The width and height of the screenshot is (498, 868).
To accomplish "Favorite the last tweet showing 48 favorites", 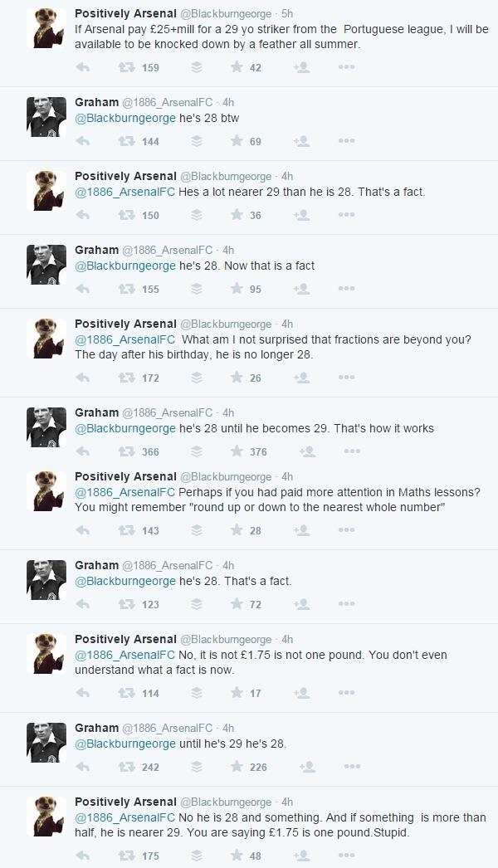I will pyautogui.click(x=237, y=856).
